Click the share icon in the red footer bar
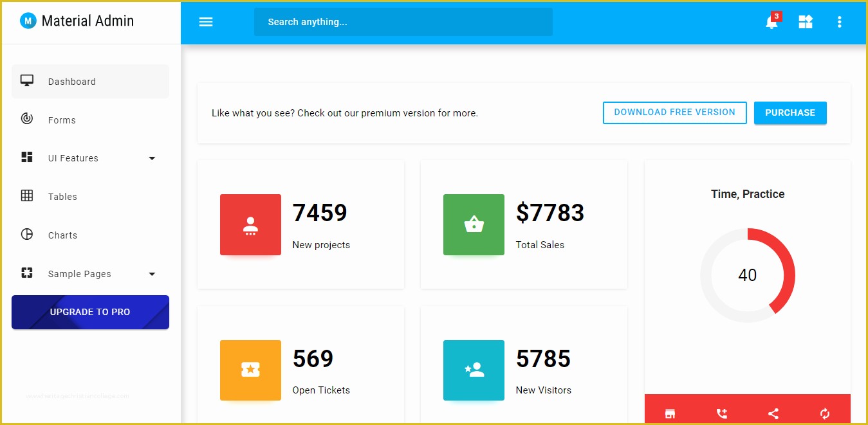Screen dimensions: 868x425 [x=773, y=413]
